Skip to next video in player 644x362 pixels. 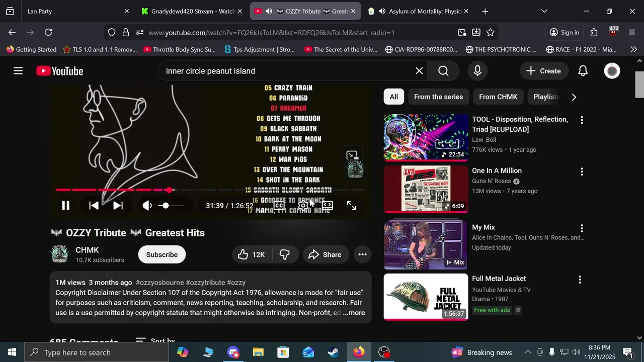pos(118,205)
